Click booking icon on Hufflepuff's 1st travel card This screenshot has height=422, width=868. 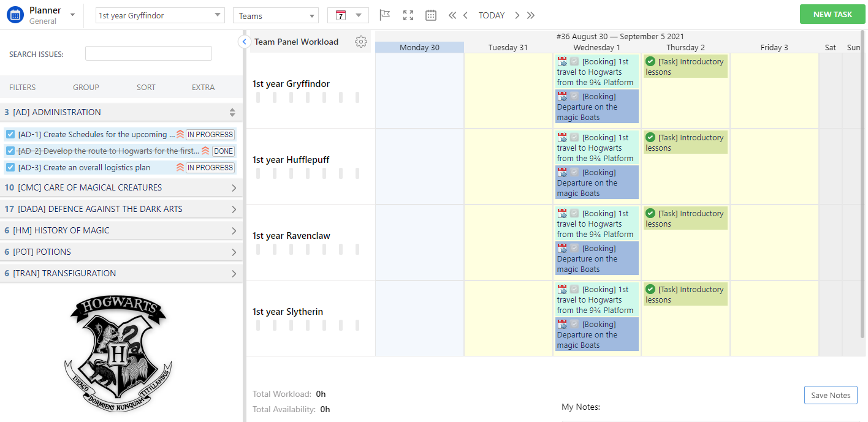[x=562, y=137]
